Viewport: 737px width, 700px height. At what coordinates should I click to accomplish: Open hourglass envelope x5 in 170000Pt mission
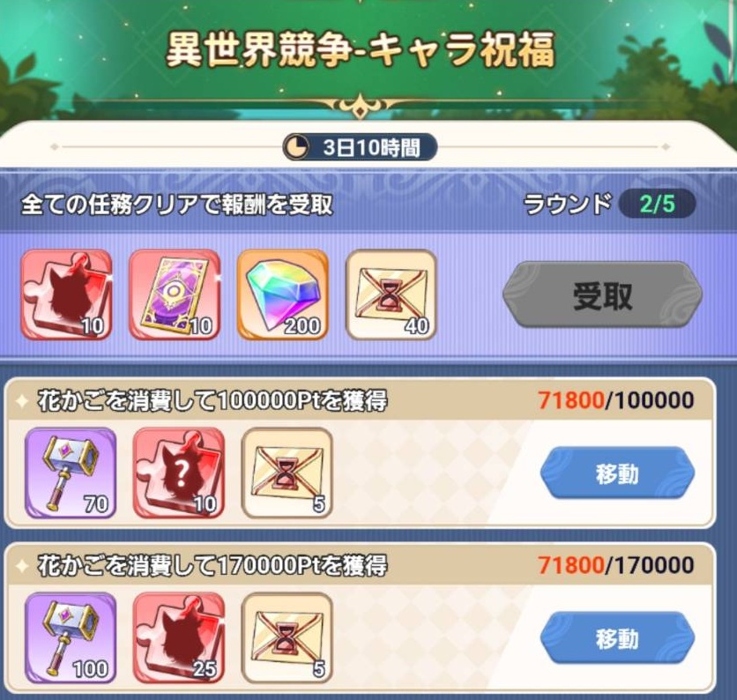(x=287, y=638)
